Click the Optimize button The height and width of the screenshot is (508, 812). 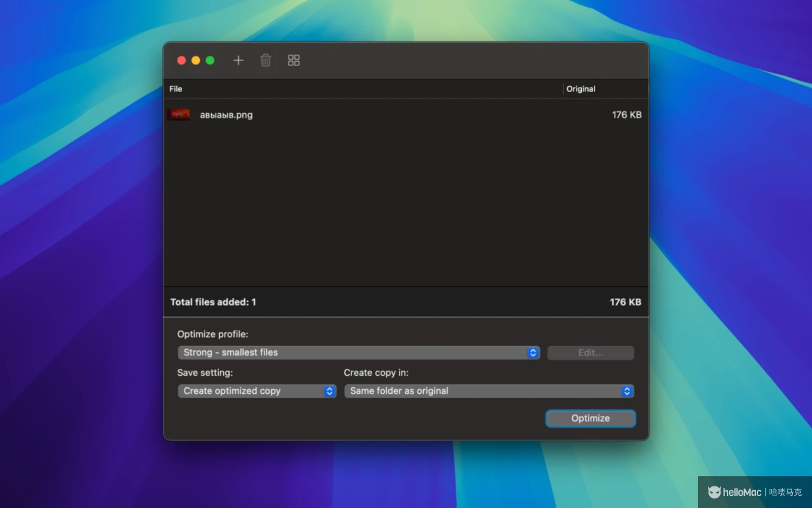click(591, 418)
